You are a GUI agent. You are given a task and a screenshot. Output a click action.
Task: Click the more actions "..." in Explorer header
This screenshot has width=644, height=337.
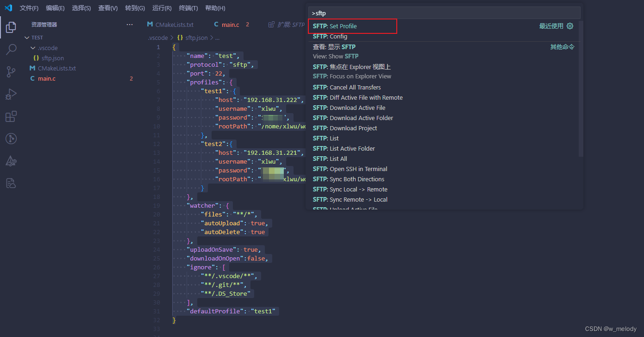tap(129, 24)
